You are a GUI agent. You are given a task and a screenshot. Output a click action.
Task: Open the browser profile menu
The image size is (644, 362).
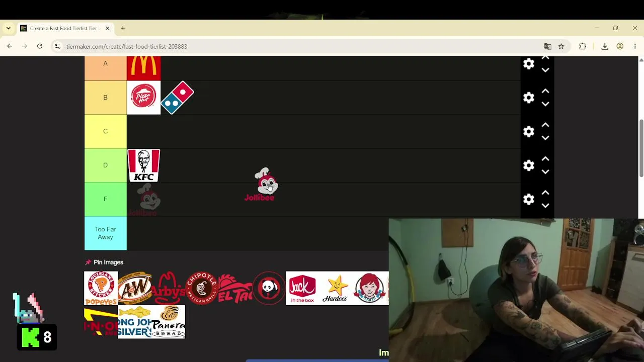click(620, 47)
